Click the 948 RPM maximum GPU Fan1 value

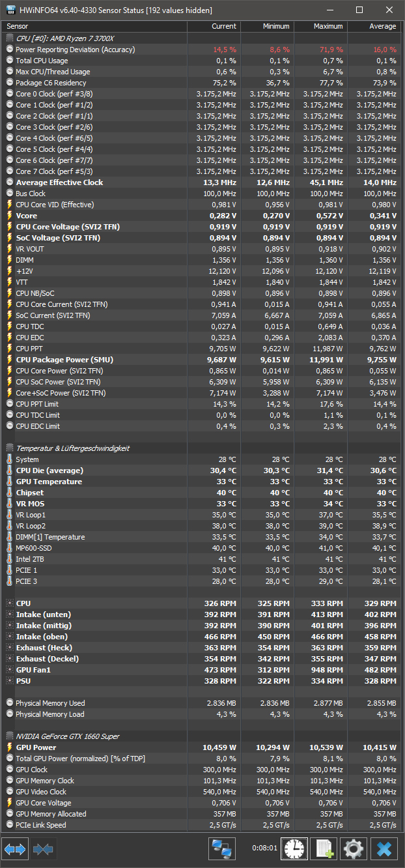tap(327, 670)
